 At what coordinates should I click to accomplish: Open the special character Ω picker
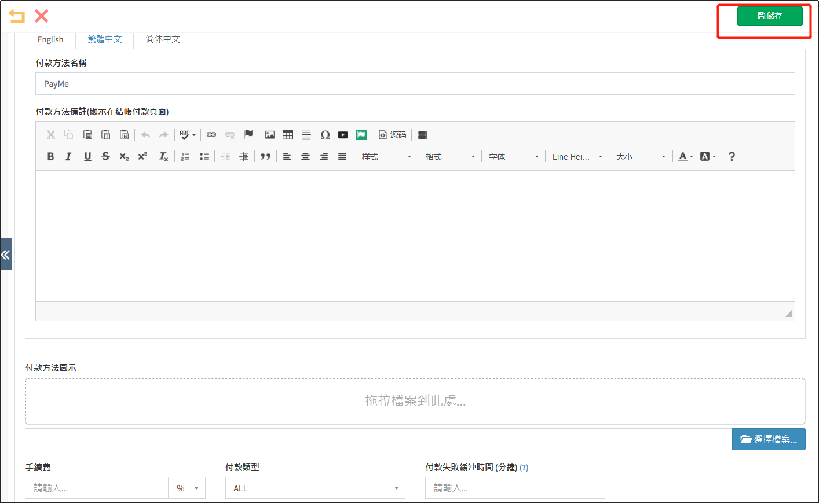coord(325,134)
